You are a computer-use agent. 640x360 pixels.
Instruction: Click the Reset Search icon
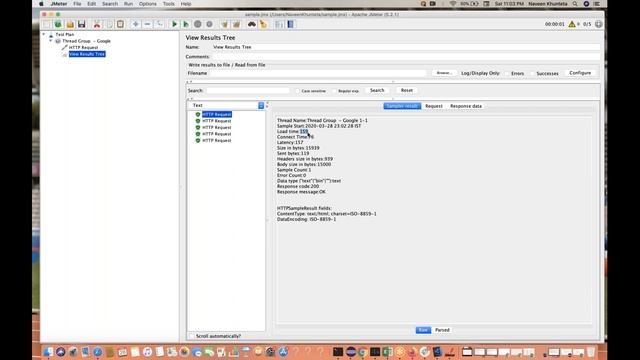[263, 24]
